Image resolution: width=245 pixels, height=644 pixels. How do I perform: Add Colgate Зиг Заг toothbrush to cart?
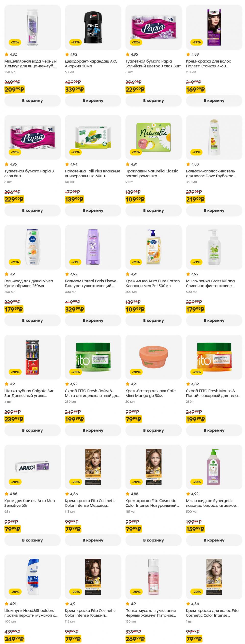[33, 430]
